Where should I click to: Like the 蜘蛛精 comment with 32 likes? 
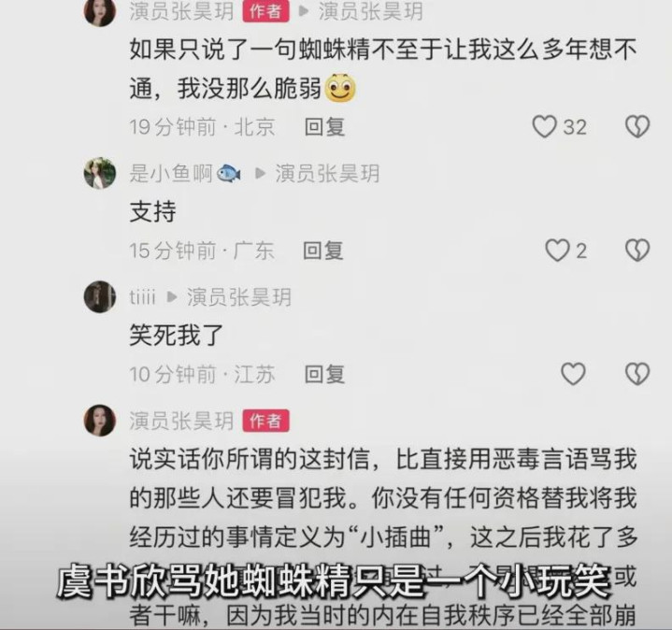tap(544, 127)
